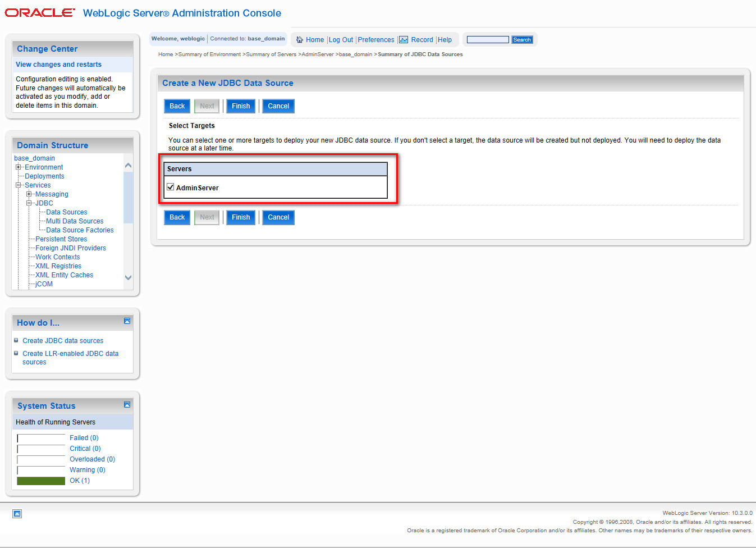The image size is (756, 548).
Task: Open Foreign JNDI Providers tree item
Action: 71,248
